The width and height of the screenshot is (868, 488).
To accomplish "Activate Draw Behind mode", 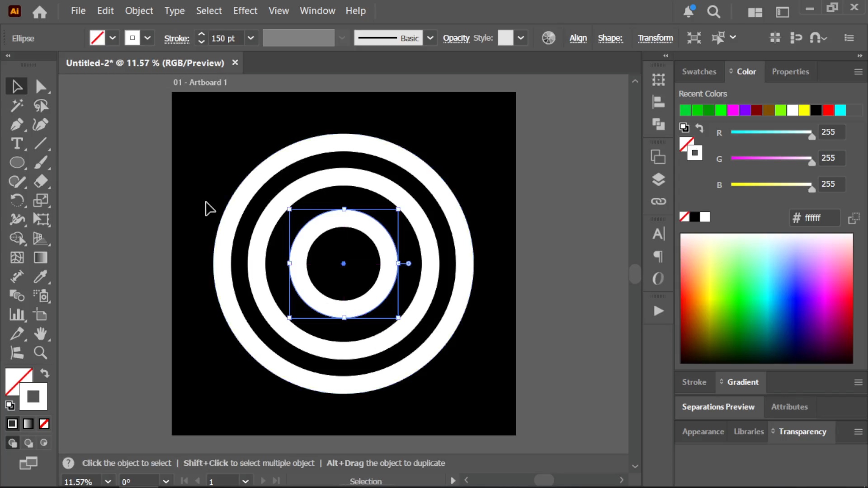I will pyautogui.click(x=28, y=443).
